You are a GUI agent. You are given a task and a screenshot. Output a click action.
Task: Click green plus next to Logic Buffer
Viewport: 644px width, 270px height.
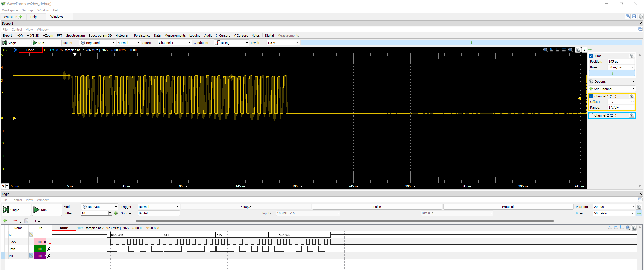116,213
